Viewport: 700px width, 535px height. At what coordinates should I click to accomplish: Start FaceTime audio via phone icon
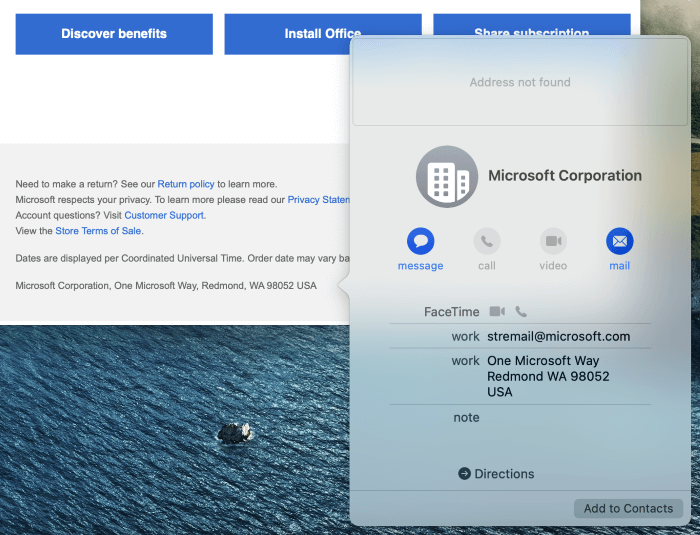(x=521, y=311)
